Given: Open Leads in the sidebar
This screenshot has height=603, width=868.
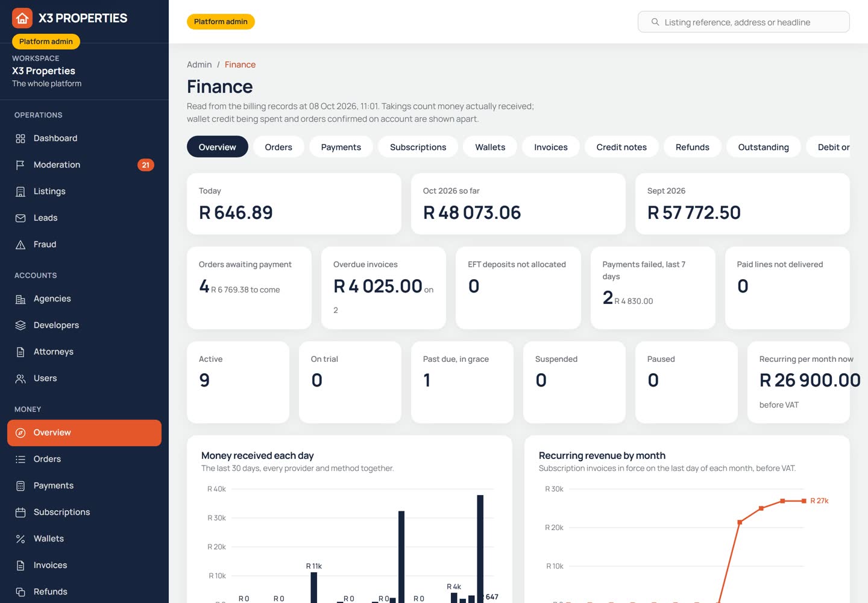Looking at the screenshot, I should pos(84,218).
